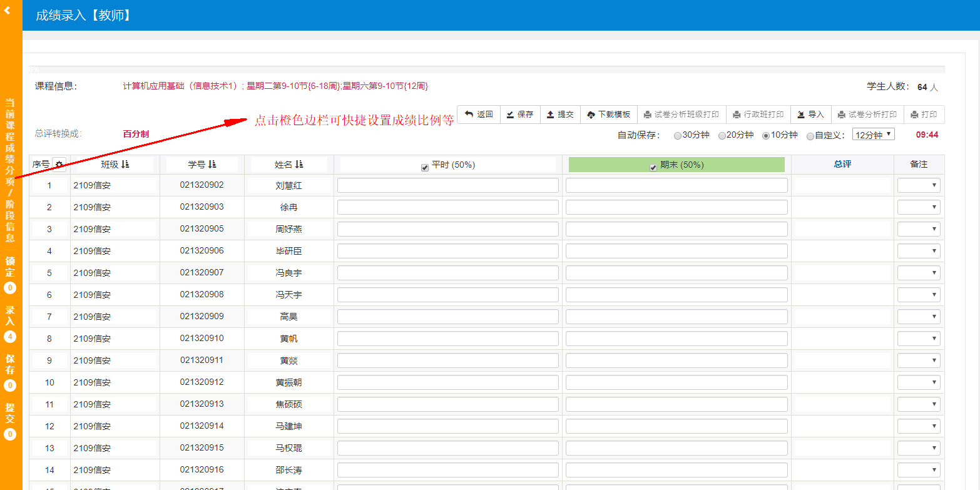Click the 返回 back button
Screen dimensions: 980x490
pyautogui.click(x=479, y=115)
